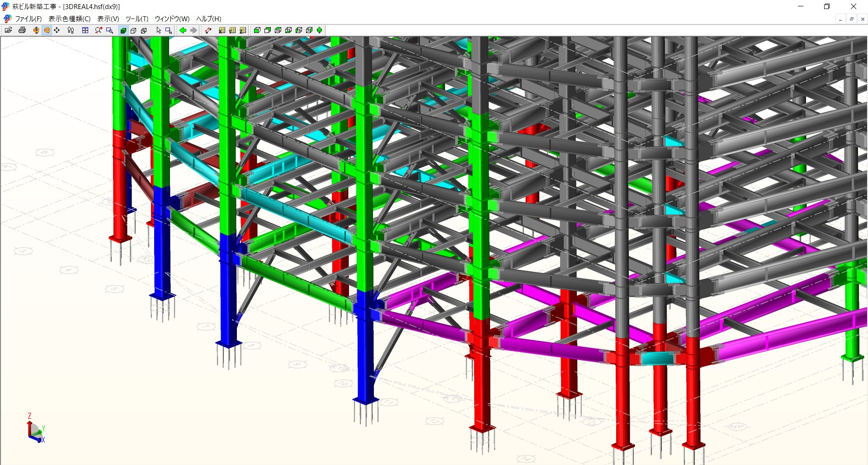Open the 表示色種類(C) menu

(x=70, y=19)
